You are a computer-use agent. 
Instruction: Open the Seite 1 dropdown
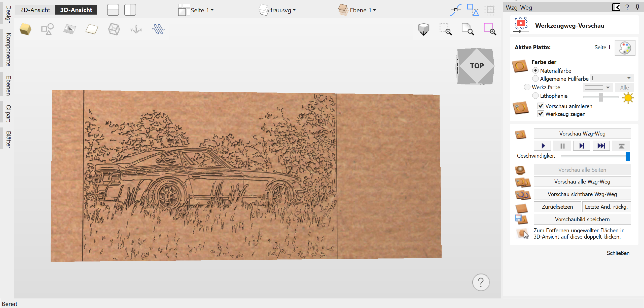click(x=196, y=10)
